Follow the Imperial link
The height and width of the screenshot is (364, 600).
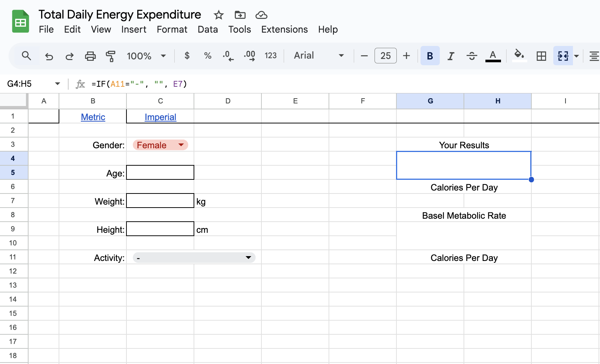pyautogui.click(x=160, y=117)
